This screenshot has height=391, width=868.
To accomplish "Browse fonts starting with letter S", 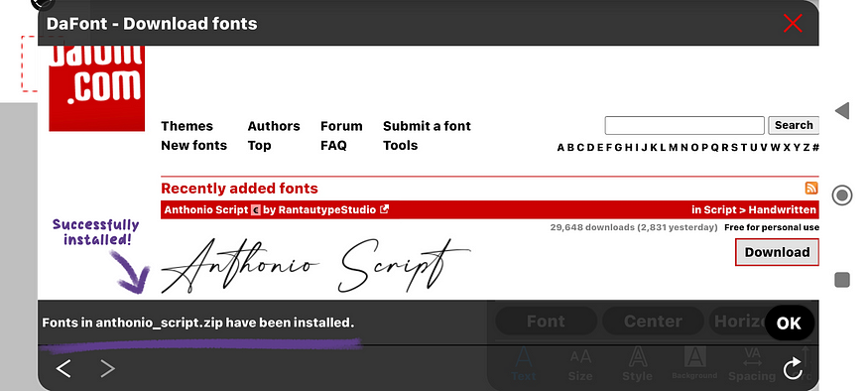I will (x=734, y=147).
